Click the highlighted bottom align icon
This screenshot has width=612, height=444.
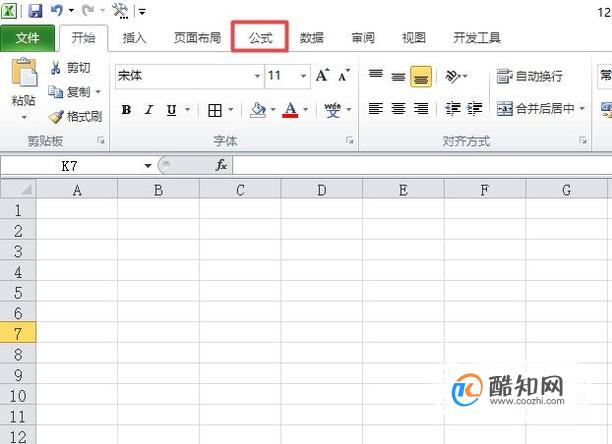click(x=421, y=76)
